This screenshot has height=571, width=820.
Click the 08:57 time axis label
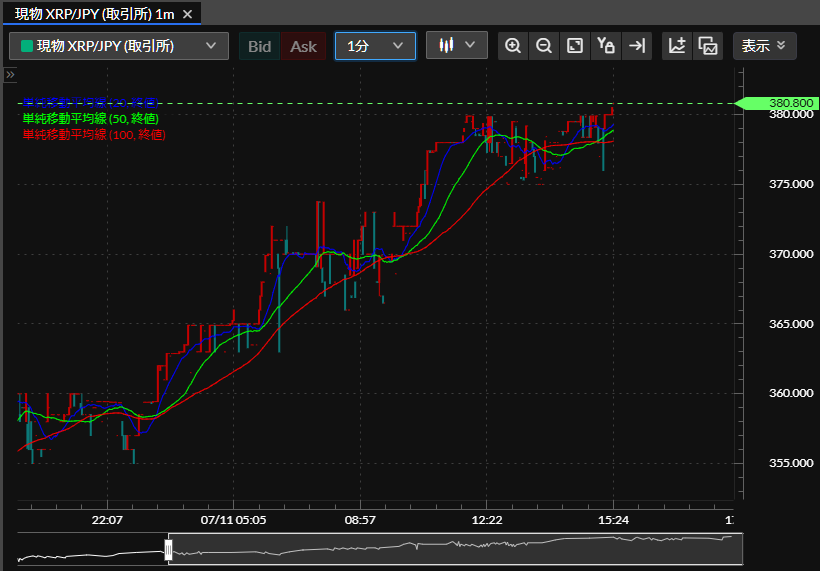360,520
